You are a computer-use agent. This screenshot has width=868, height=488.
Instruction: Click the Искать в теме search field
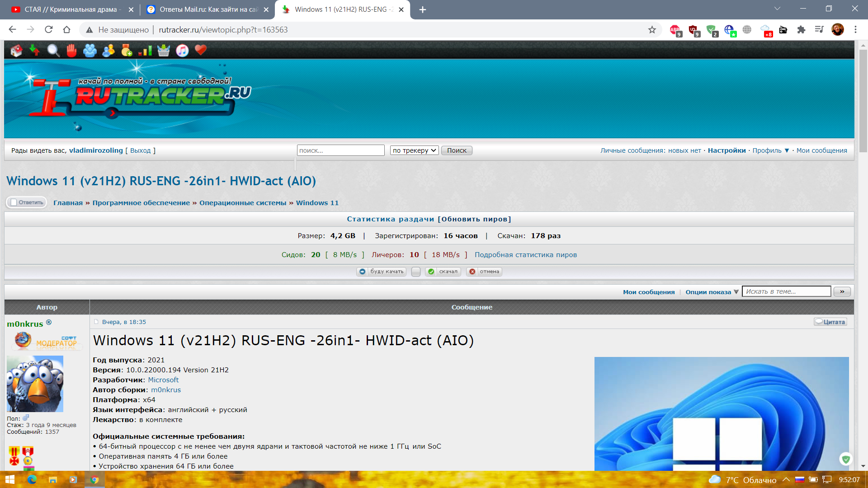pyautogui.click(x=787, y=291)
